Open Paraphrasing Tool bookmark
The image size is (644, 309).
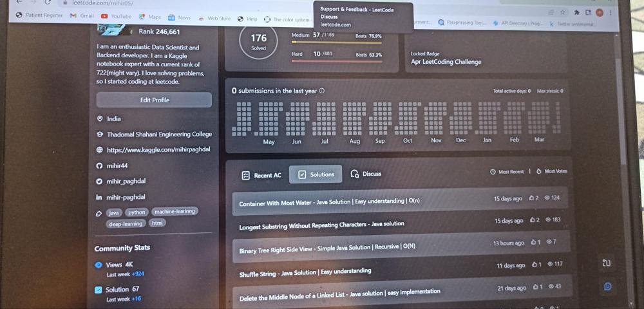(462, 23)
